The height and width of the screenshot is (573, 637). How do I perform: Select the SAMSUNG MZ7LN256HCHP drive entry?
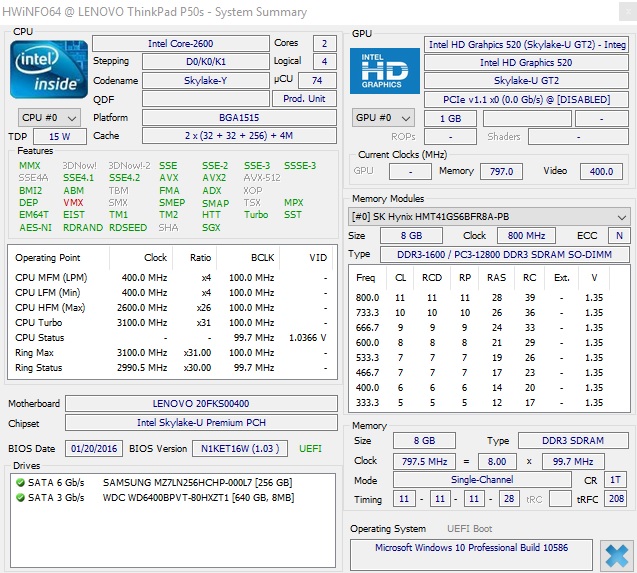196,482
